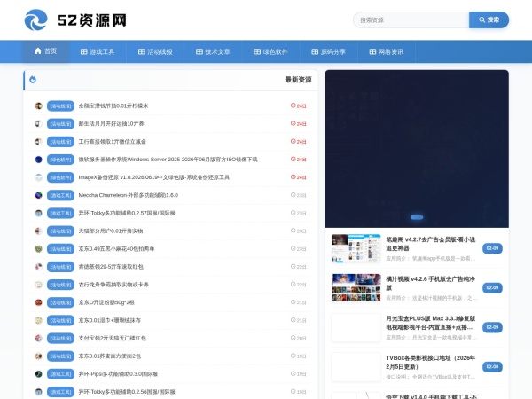Click the 52资源网 swirl logo

(35, 20)
